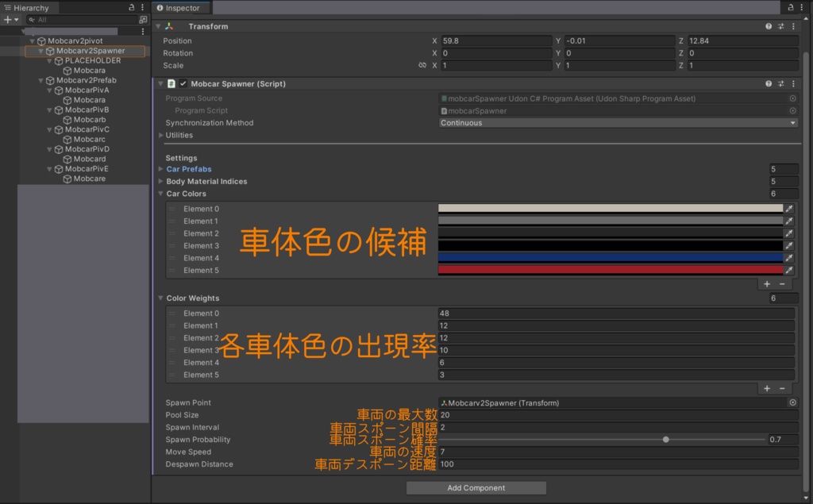This screenshot has height=504, width=813.
Task: Switch to the Inspector tab
Action: point(180,9)
